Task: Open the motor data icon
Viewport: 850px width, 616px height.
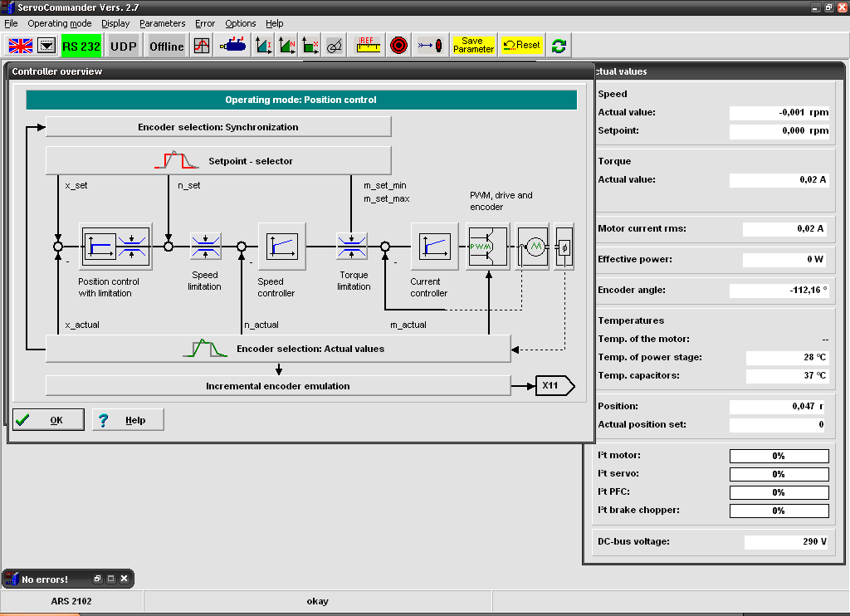Action: [233, 46]
